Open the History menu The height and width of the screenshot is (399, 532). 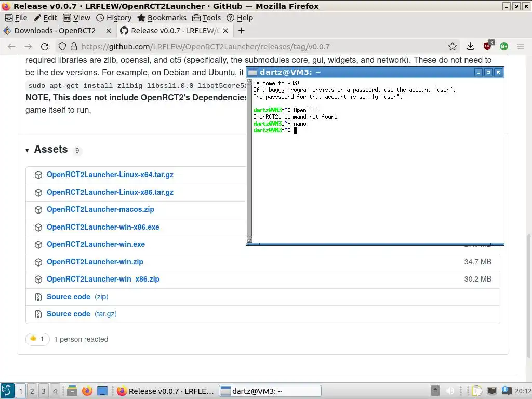tap(114, 18)
